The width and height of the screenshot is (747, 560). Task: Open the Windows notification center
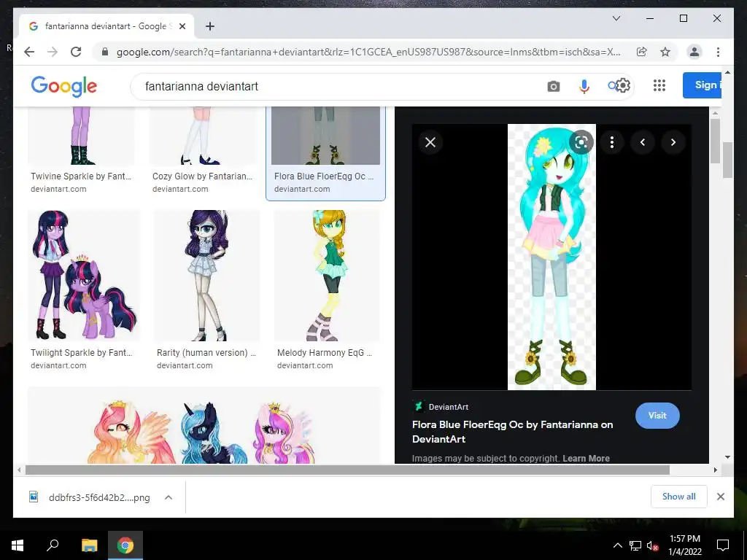pyautogui.click(x=723, y=545)
